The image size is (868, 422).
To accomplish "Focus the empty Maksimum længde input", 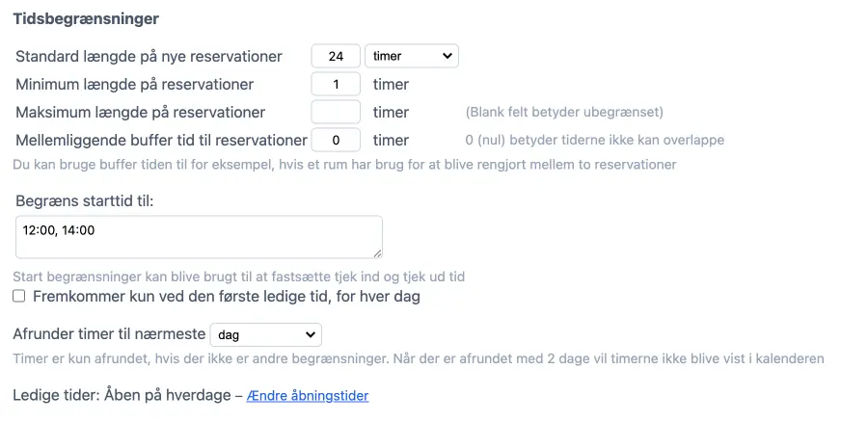I will [336, 112].
